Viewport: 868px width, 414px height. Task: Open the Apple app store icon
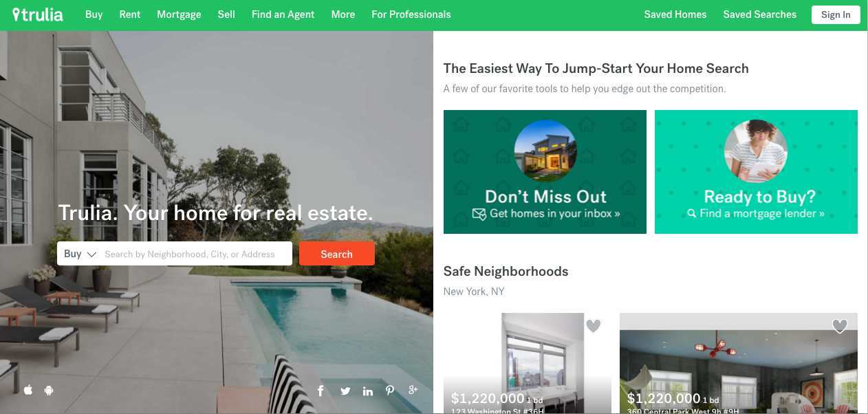tap(28, 391)
